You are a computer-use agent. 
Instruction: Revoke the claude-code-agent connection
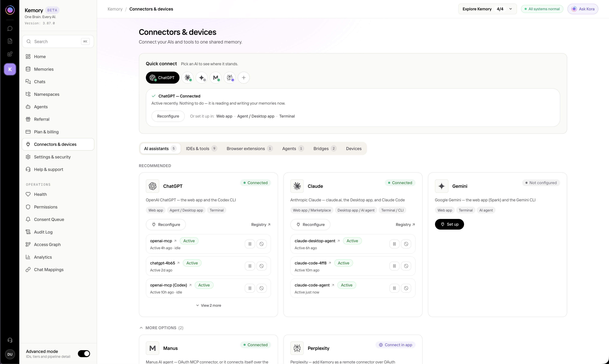tap(406, 288)
